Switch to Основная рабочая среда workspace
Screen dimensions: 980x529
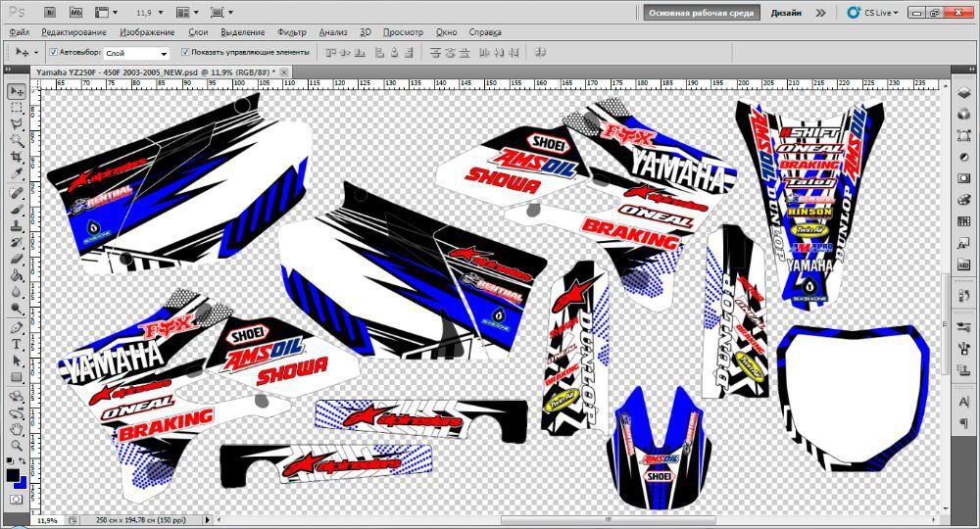coord(702,13)
